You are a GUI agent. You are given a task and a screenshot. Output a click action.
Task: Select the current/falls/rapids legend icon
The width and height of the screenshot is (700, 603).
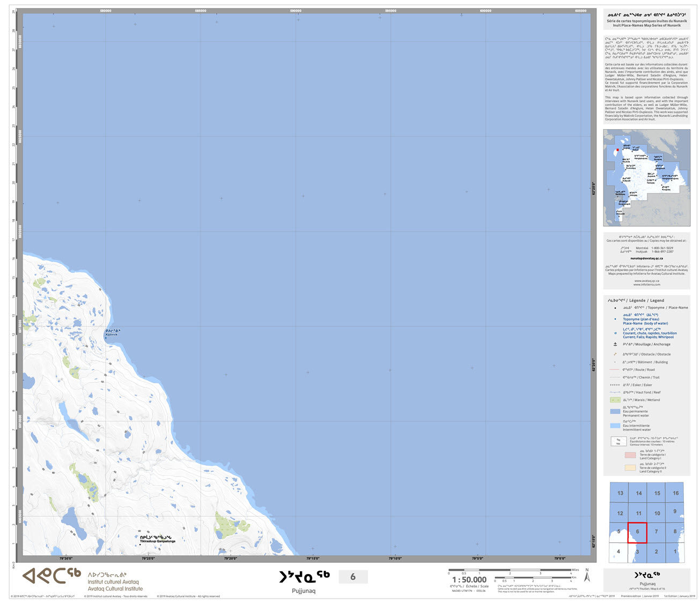pyautogui.click(x=614, y=333)
